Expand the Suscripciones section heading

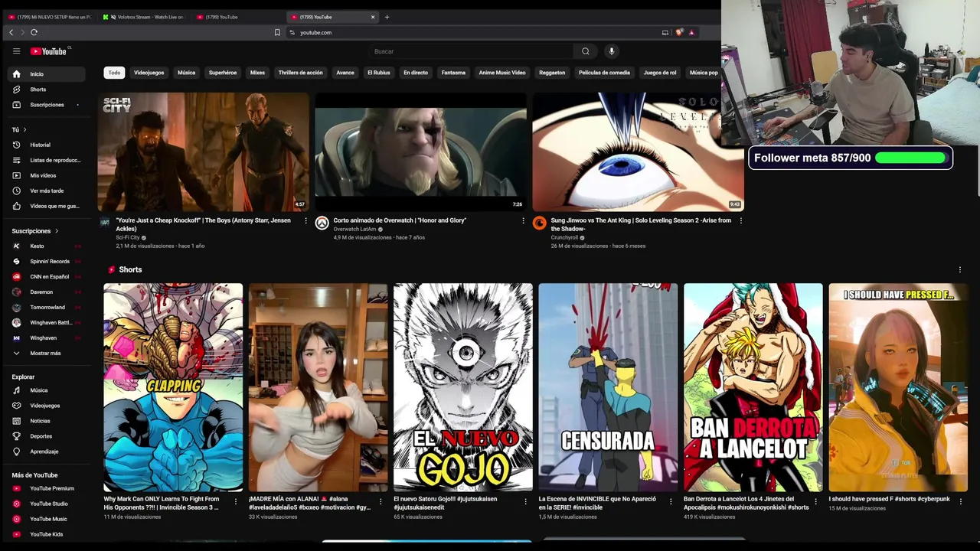pos(35,231)
